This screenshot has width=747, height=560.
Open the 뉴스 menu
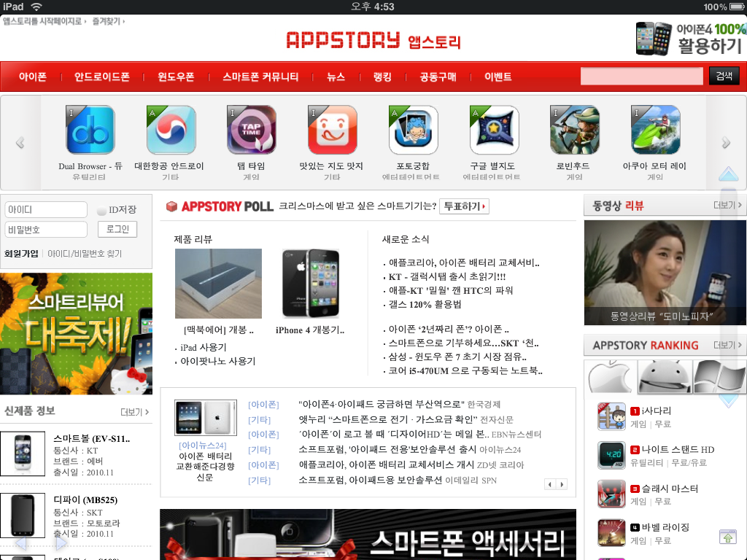336,77
